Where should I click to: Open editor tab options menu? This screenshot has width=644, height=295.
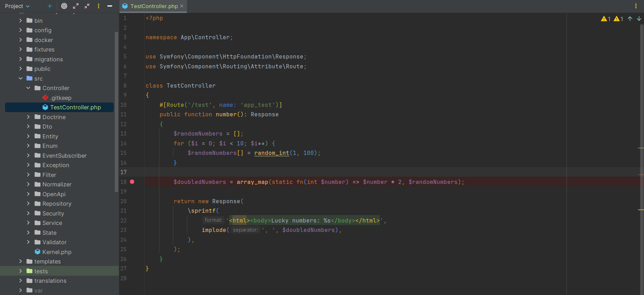(x=636, y=6)
